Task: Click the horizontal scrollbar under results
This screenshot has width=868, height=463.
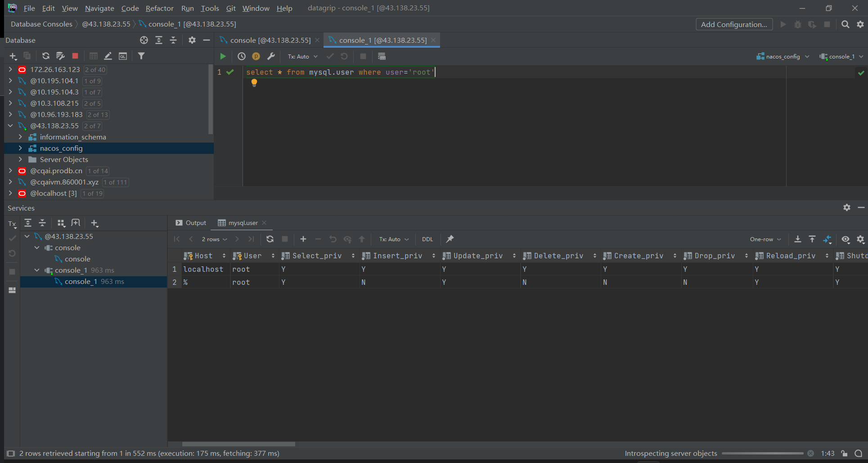Action: (238, 444)
